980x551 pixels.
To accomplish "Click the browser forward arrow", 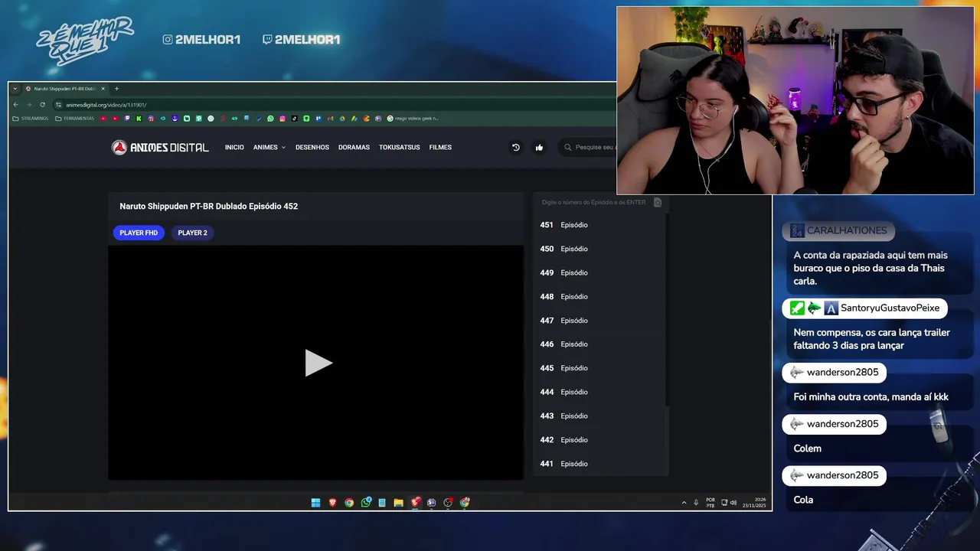I will point(29,105).
